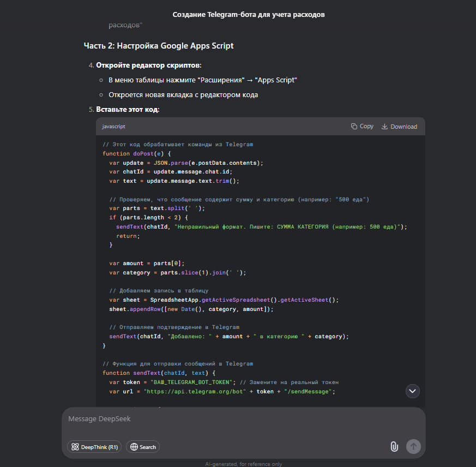Click the comment "Отправляем подтверждение в Telegram"
The width and height of the screenshot is (476, 467).
pos(174,327)
